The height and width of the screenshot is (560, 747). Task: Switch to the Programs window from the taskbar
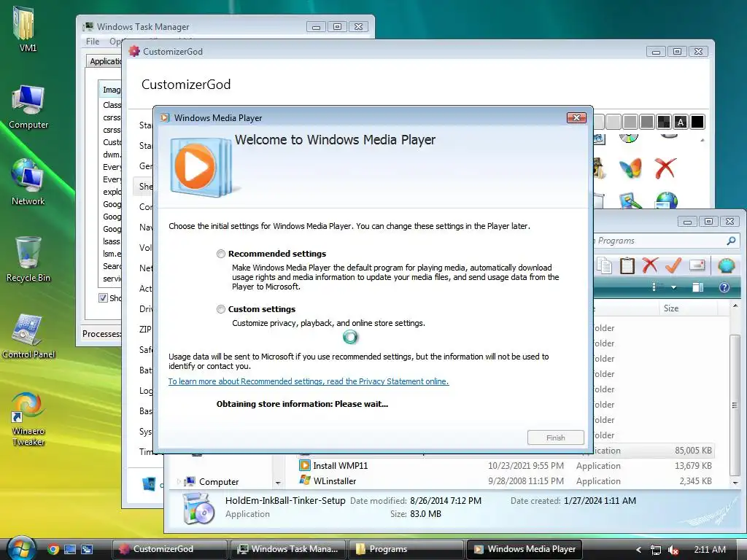coord(406,549)
